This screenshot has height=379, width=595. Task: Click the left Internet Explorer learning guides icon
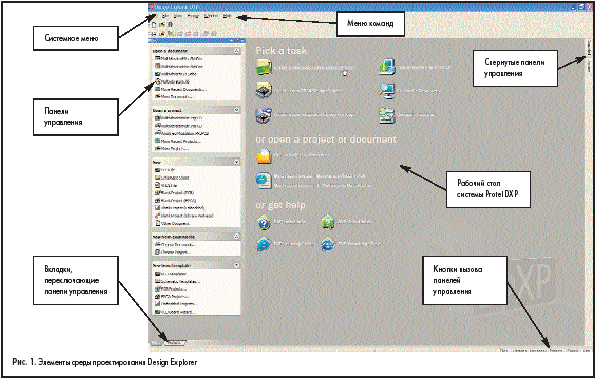point(263,244)
